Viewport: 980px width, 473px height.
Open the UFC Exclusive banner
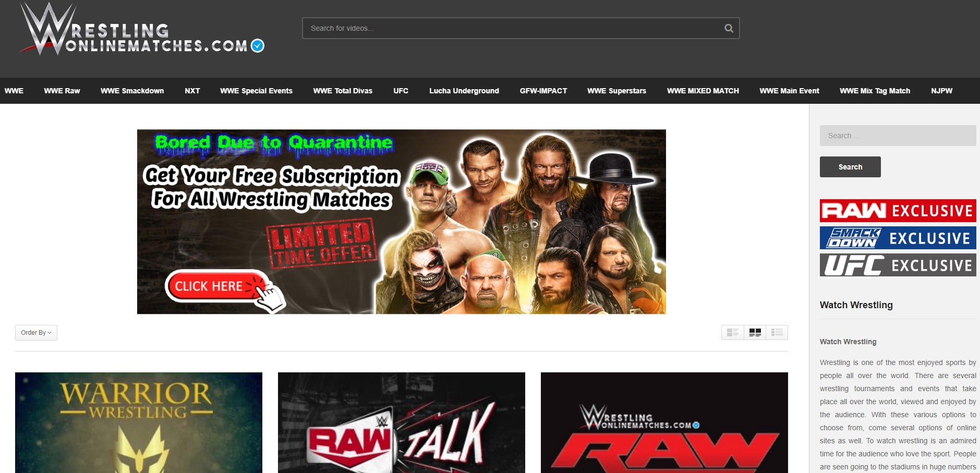[x=898, y=265]
